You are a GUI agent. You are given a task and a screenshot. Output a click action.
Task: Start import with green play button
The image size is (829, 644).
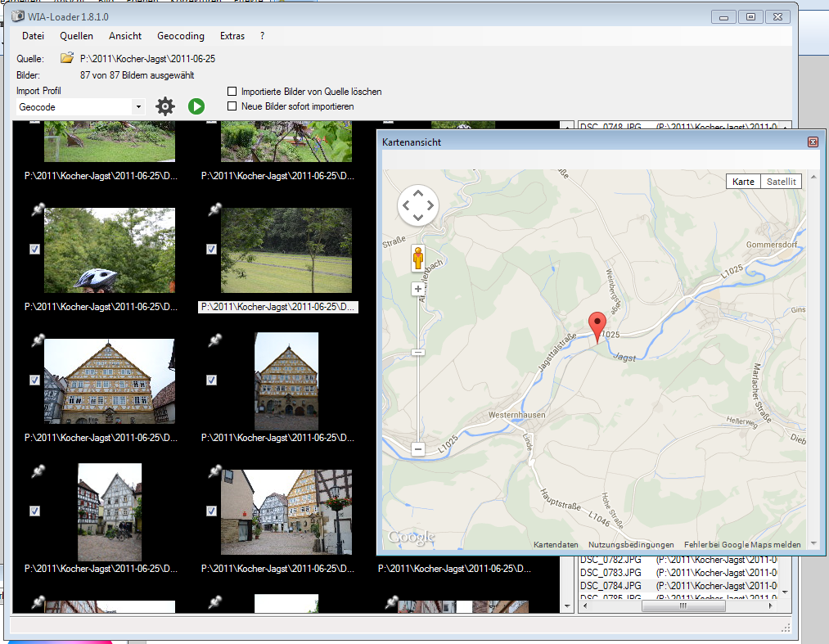[x=196, y=106]
